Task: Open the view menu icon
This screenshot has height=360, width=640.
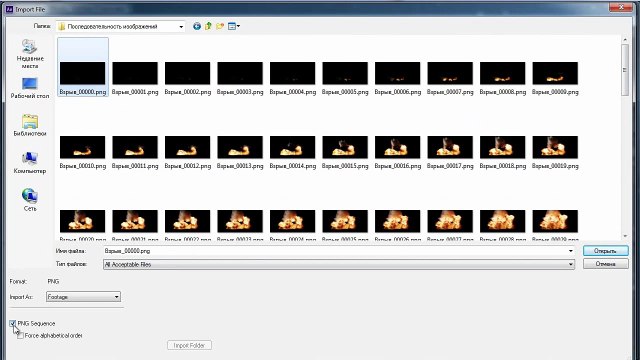Action: coord(233,27)
